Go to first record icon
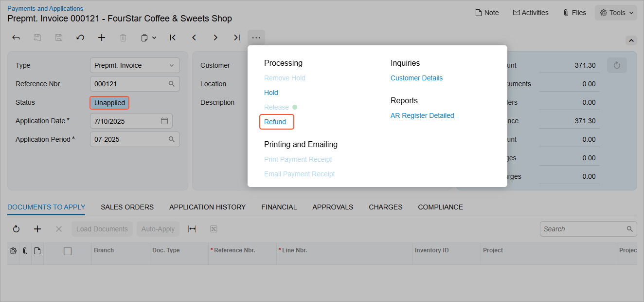 [x=173, y=38]
